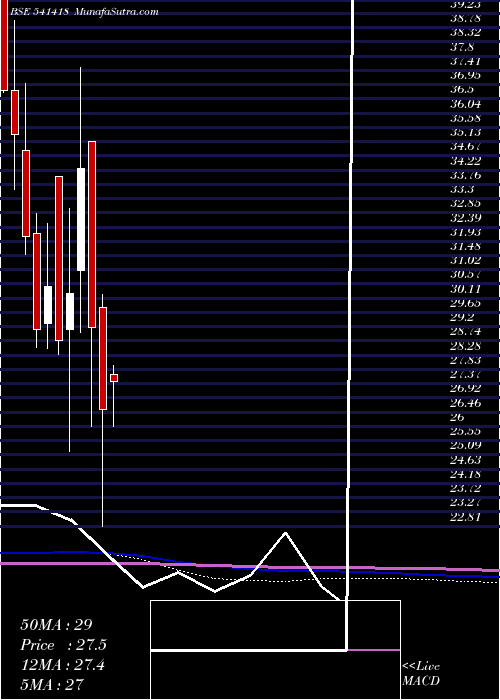Click the 27.83 price axis label
This screenshot has width=500, height=700.
point(466,360)
